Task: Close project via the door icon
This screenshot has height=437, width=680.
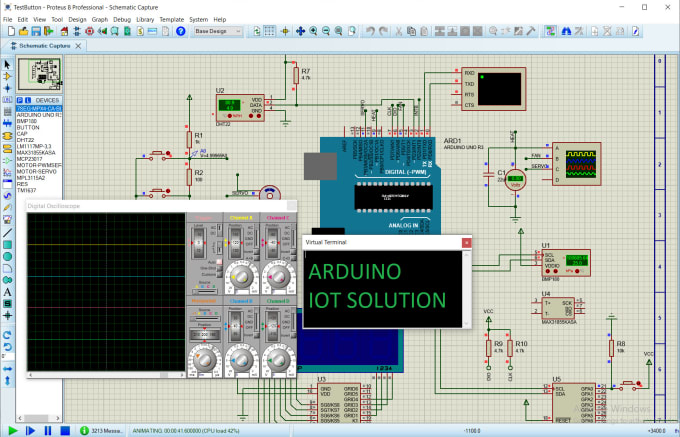Action: [48, 31]
